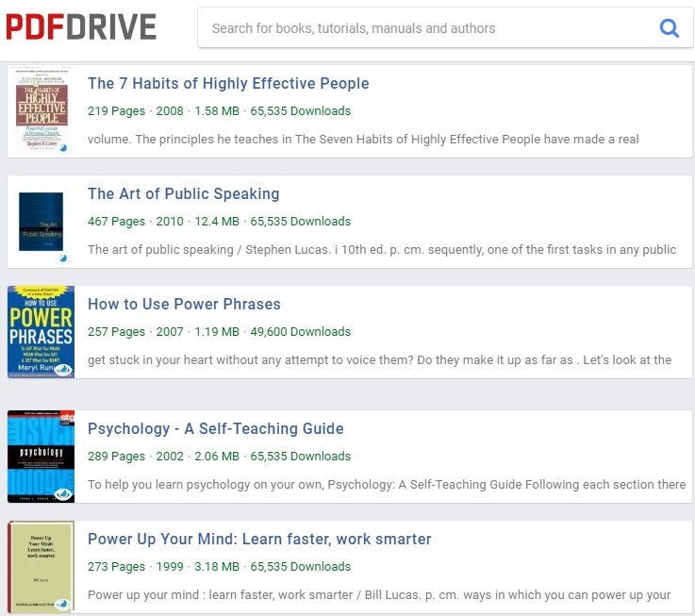Open How to Use Power Phrases title

tap(184, 305)
